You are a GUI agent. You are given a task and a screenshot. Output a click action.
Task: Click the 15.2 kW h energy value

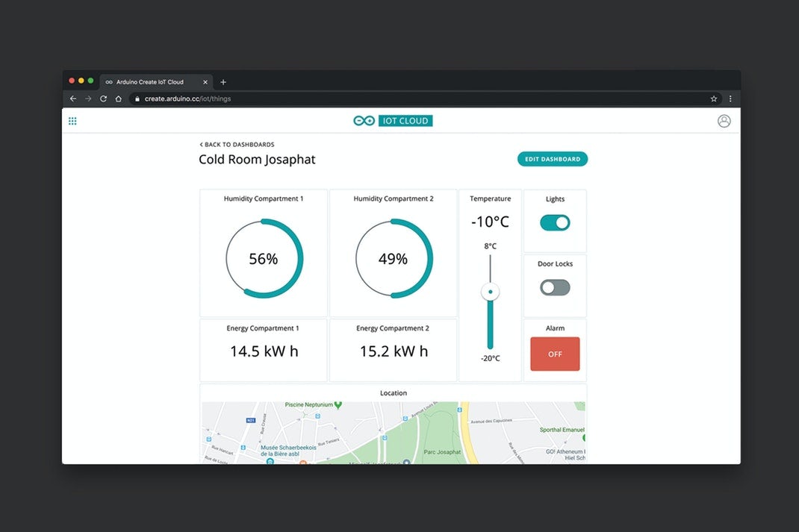pos(394,351)
